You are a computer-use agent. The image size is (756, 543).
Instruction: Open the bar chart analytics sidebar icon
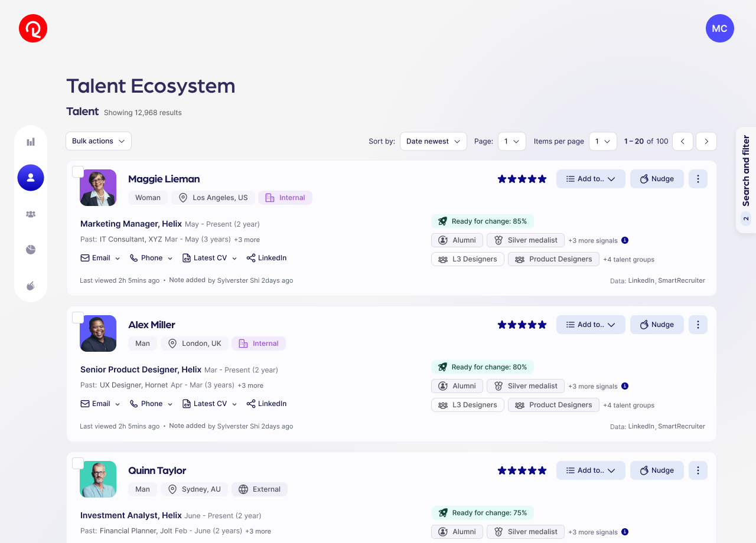click(x=31, y=142)
